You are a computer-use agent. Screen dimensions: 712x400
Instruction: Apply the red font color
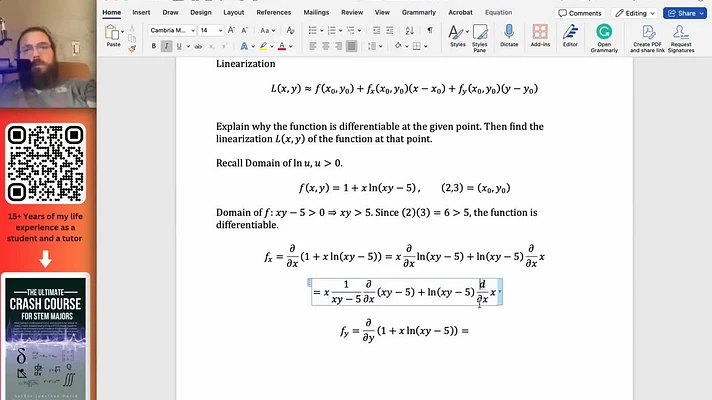[282, 46]
